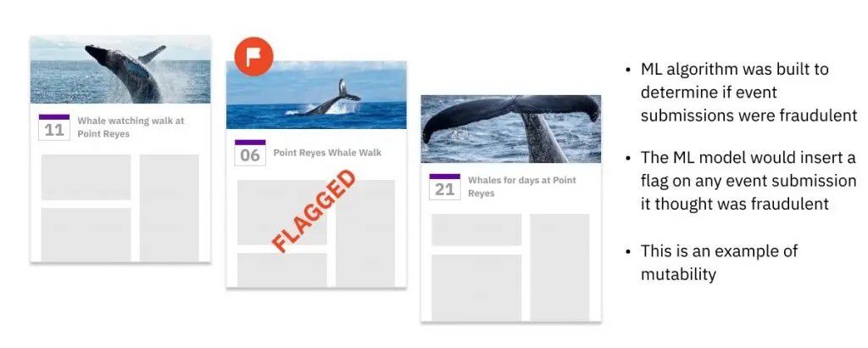Open 'Whales for days at Point Reyes' title
The image size is (868, 348).
tap(522, 187)
